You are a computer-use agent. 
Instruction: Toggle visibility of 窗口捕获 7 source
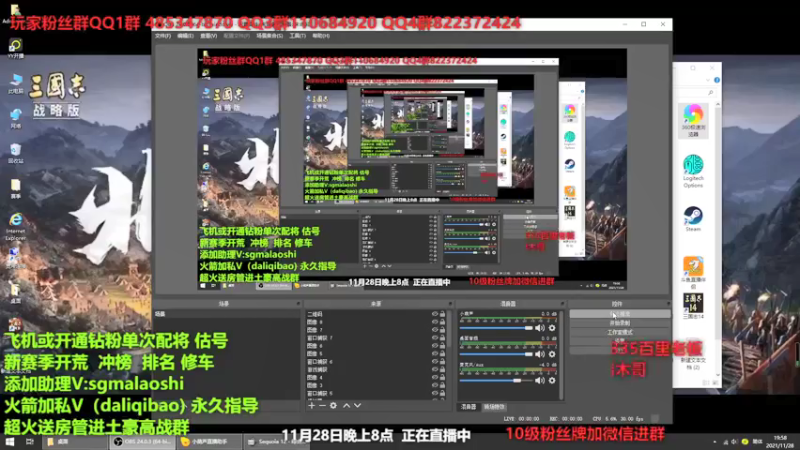[435, 338]
